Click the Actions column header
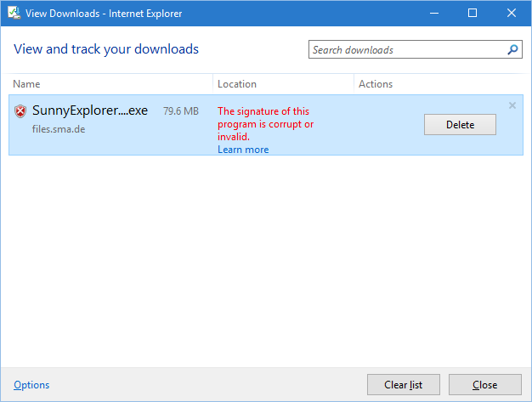The image size is (532, 402). tap(376, 84)
